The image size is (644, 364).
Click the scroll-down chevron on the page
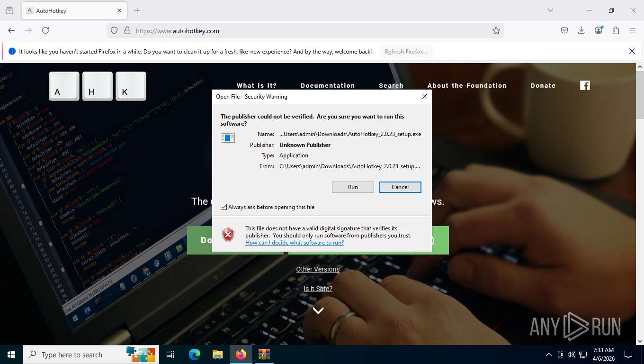318,310
